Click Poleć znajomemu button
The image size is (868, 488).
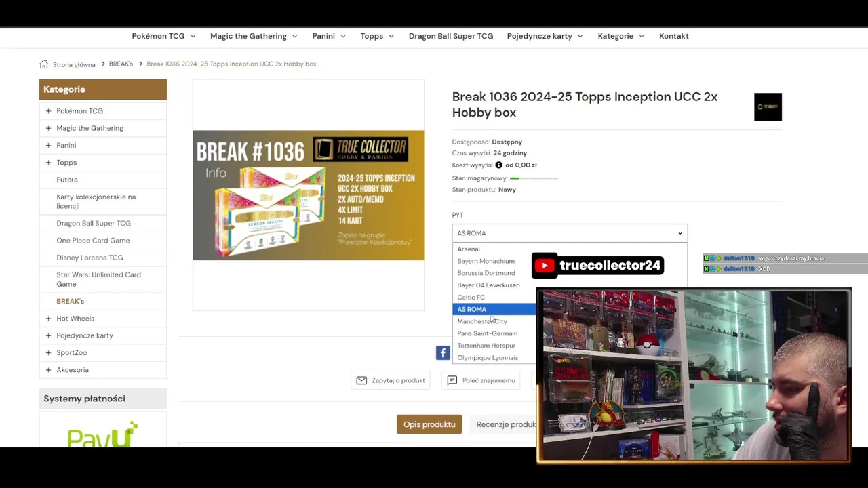coord(481,380)
